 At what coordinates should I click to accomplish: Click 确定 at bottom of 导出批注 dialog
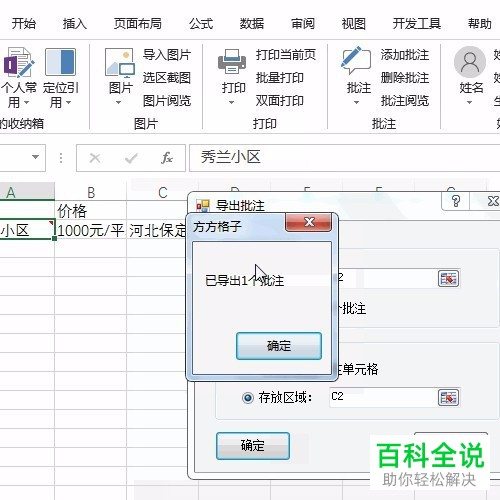(253, 446)
